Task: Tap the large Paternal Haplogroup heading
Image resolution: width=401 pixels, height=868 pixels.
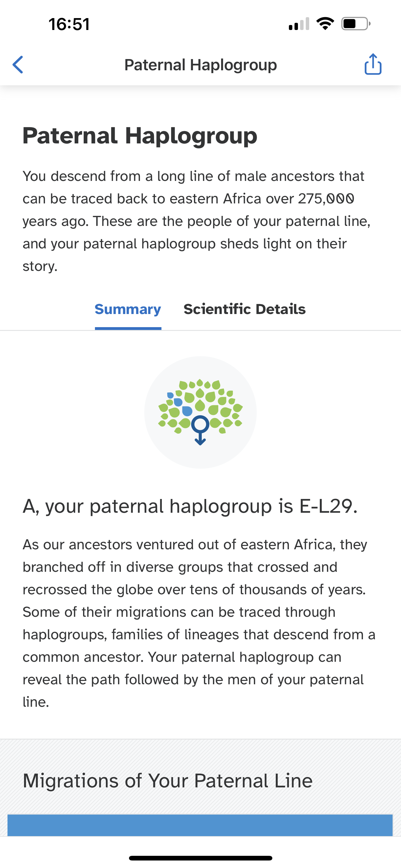Action: click(140, 136)
